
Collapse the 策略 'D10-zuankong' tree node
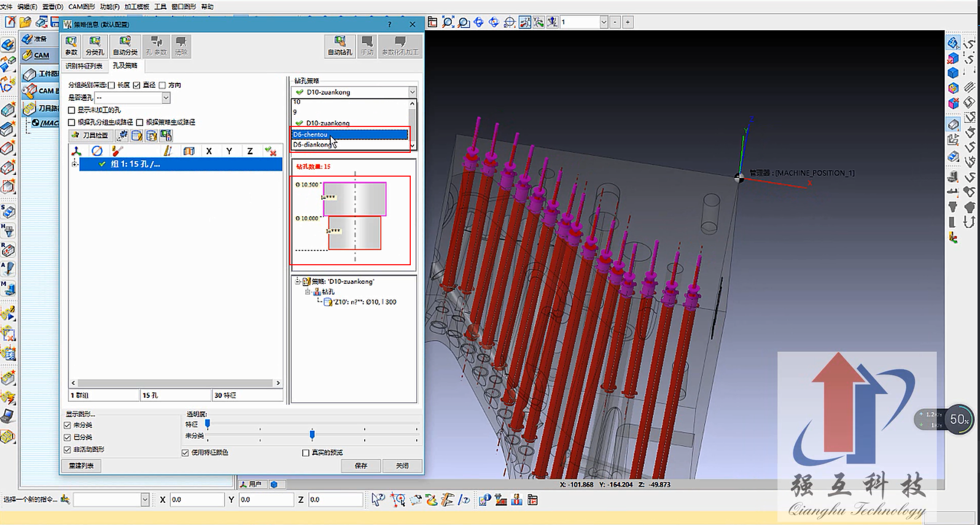[x=298, y=281]
